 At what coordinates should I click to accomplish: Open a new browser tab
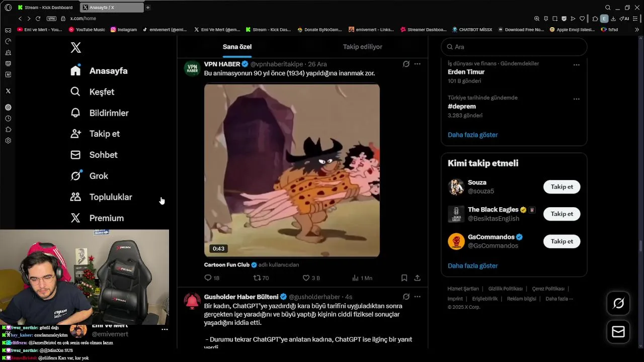tap(147, 8)
